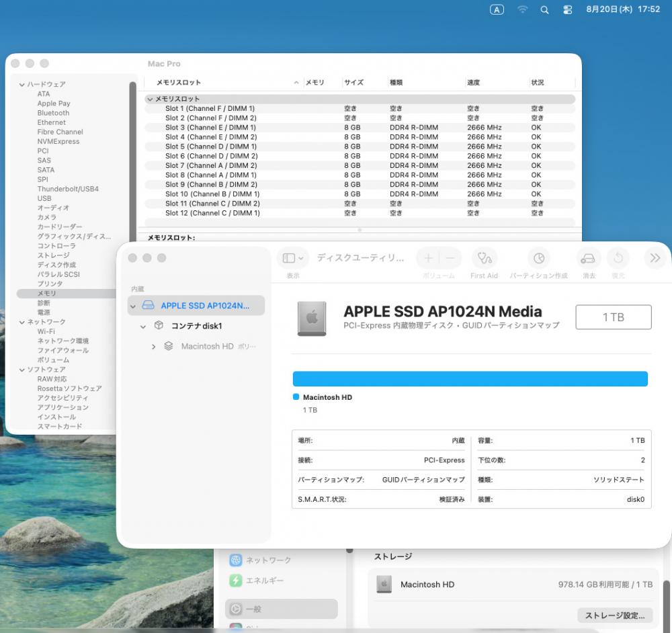Click the 種類 column header
The height and width of the screenshot is (633, 672).
[x=396, y=82]
